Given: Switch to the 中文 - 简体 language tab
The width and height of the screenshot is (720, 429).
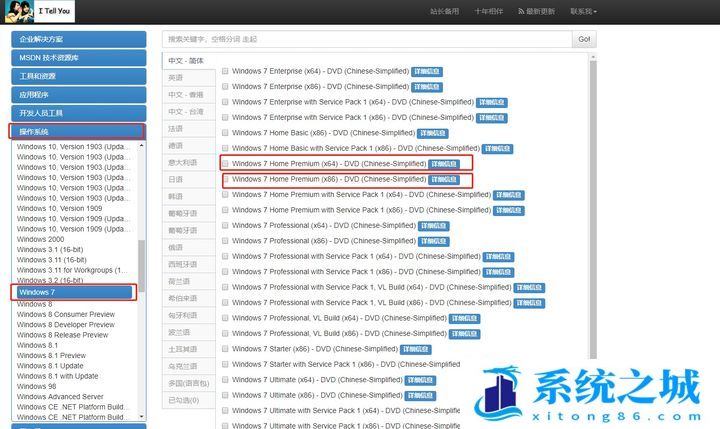Looking at the screenshot, I should tap(189, 61).
